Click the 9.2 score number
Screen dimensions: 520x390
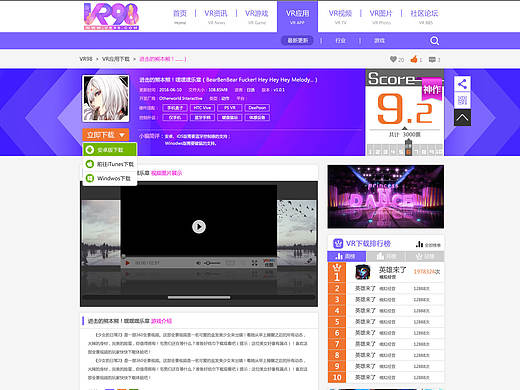pyautogui.click(x=404, y=109)
